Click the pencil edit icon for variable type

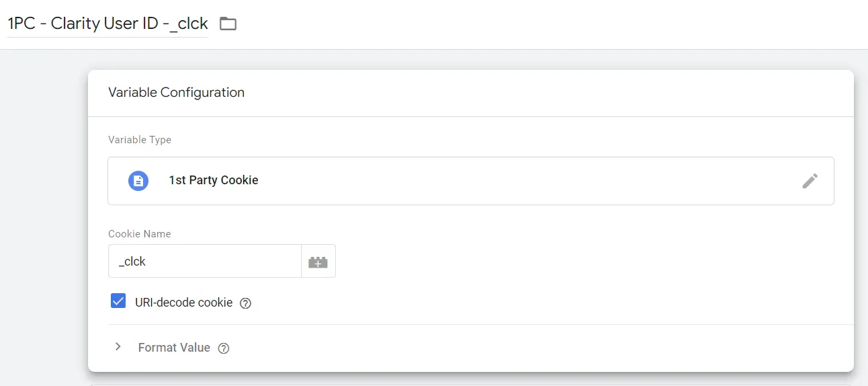point(810,181)
